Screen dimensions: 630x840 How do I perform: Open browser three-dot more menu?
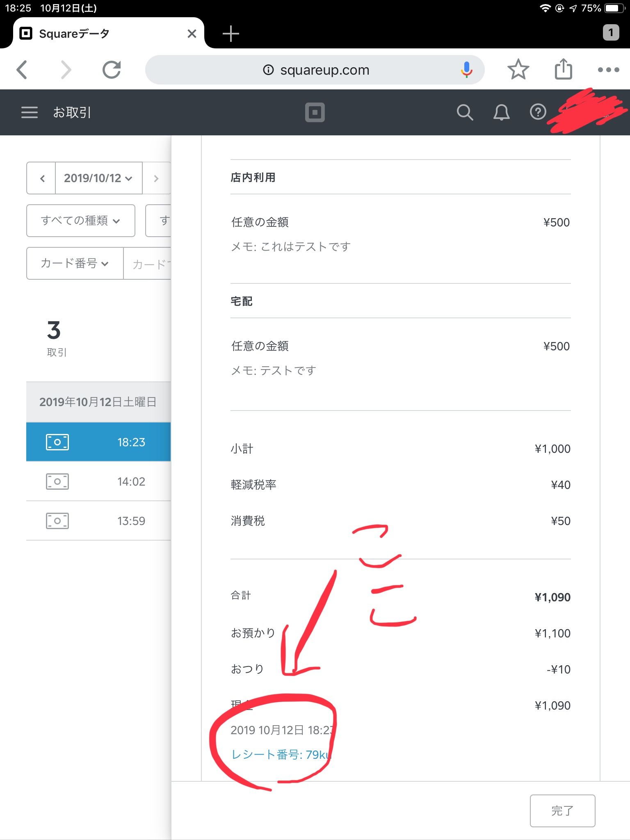[608, 70]
